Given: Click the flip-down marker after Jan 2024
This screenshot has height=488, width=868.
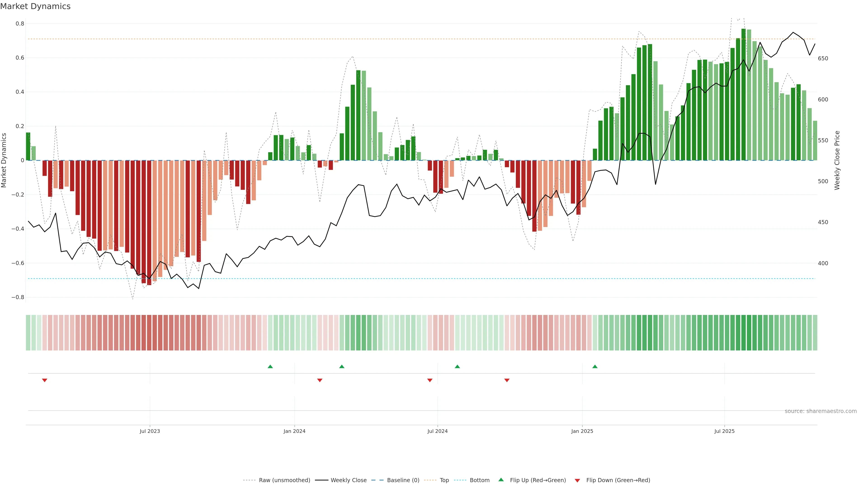Looking at the screenshot, I should pos(320,380).
